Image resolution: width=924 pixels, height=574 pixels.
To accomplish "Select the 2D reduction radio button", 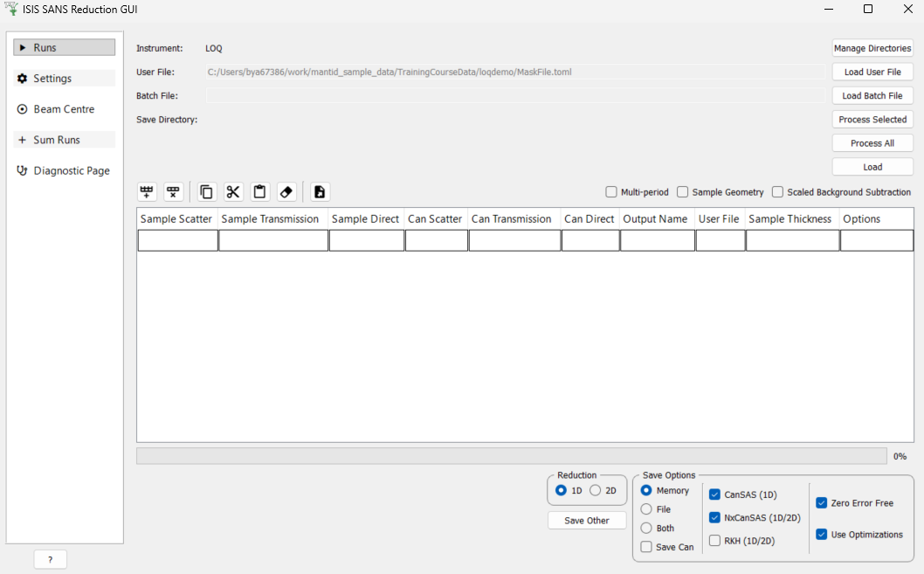I will click(x=595, y=490).
